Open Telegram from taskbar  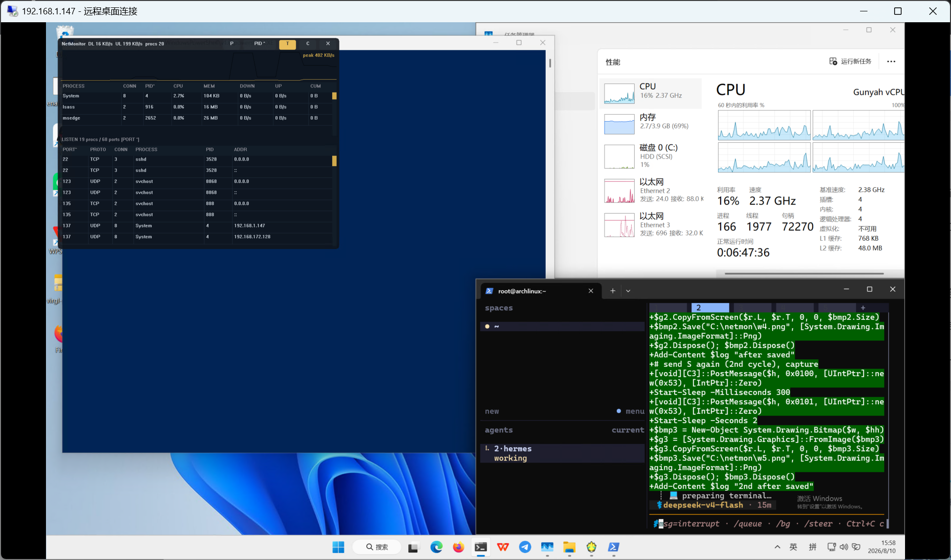525,547
